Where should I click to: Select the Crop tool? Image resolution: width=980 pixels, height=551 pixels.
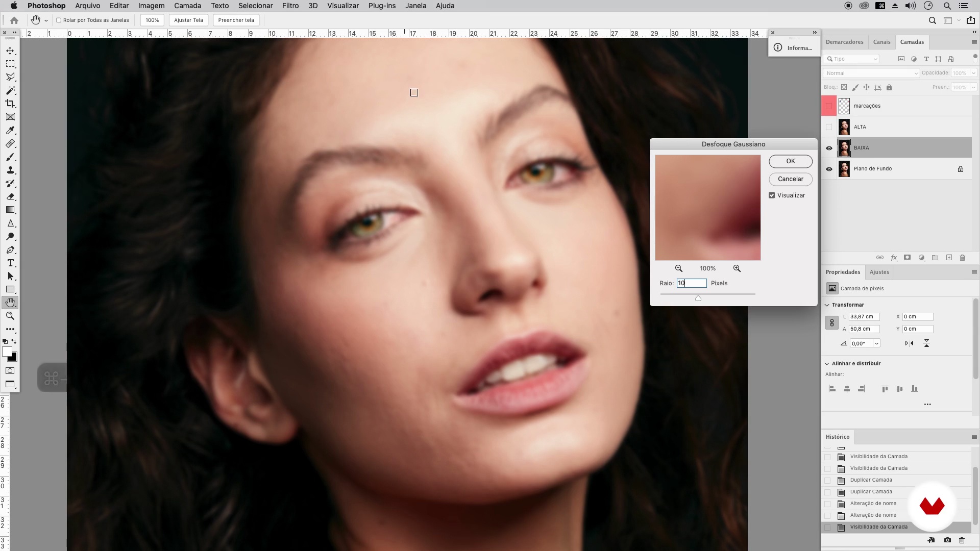(10, 104)
